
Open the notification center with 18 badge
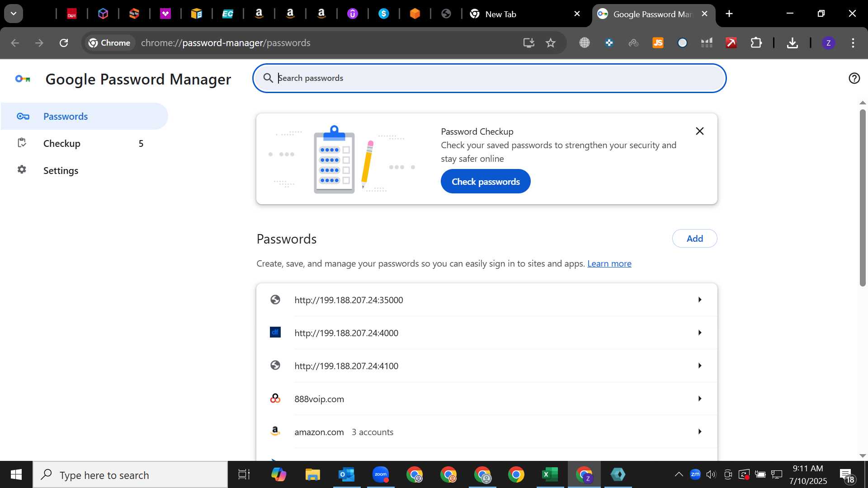pyautogui.click(x=847, y=475)
